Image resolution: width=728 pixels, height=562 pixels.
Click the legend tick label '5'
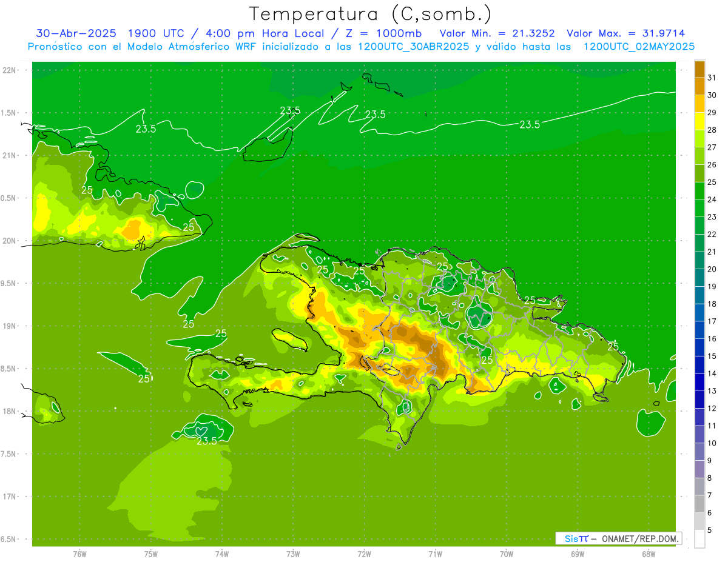pyautogui.click(x=710, y=530)
